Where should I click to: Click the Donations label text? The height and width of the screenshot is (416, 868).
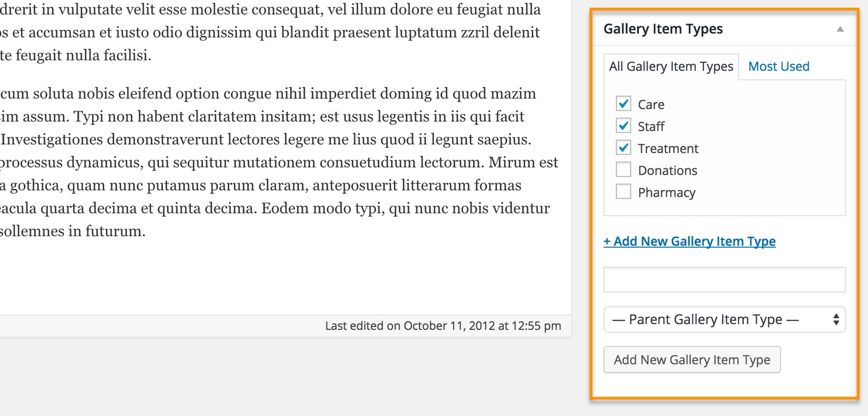(x=667, y=171)
